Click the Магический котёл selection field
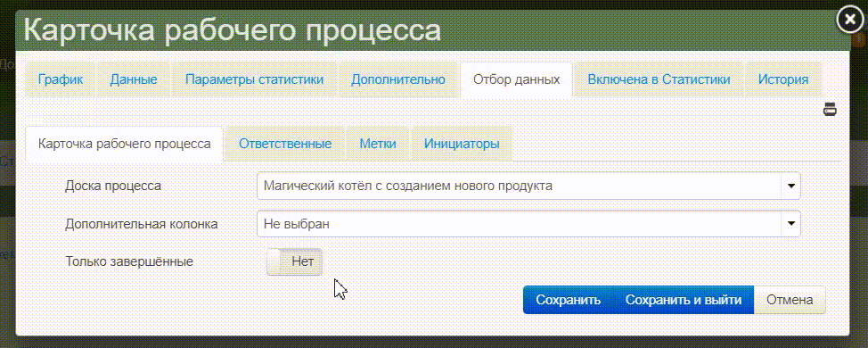The image size is (868, 348). click(x=528, y=186)
